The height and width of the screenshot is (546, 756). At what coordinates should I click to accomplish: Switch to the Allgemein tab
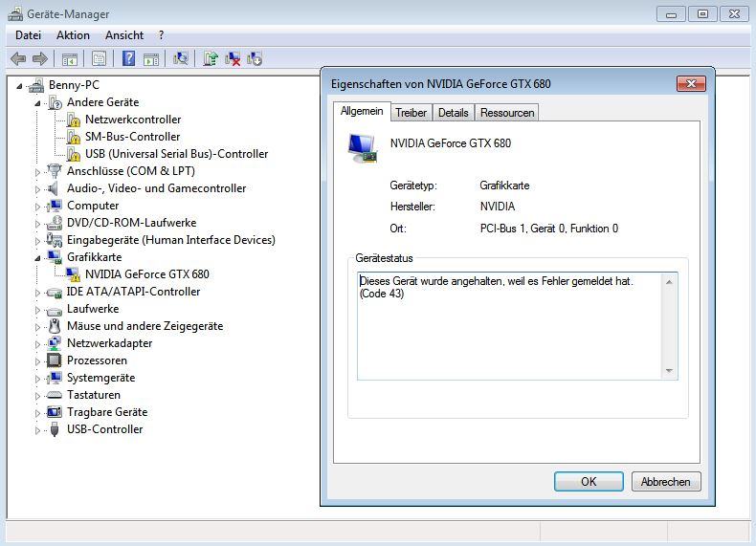362,111
